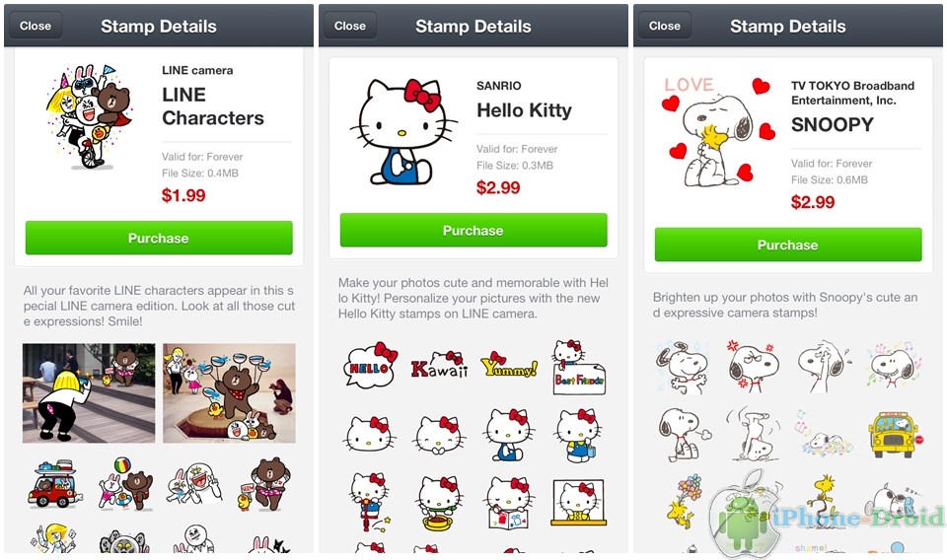Select the HELLO speech bubble stamp

(370, 366)
